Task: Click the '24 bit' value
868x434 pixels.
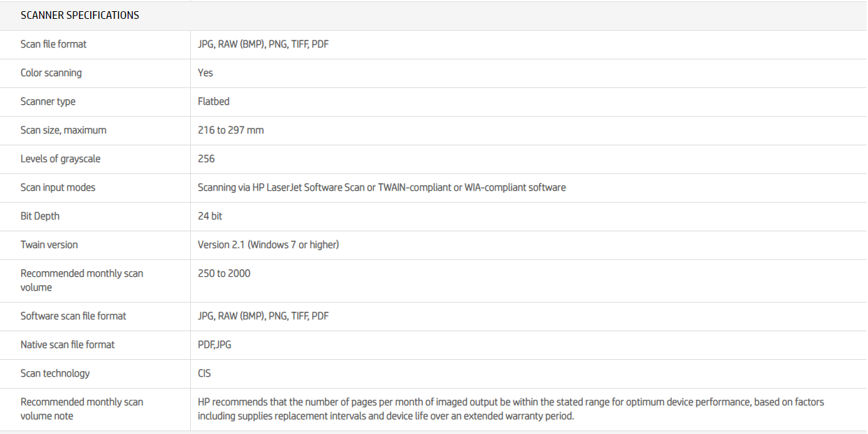Action: point(210,216)
